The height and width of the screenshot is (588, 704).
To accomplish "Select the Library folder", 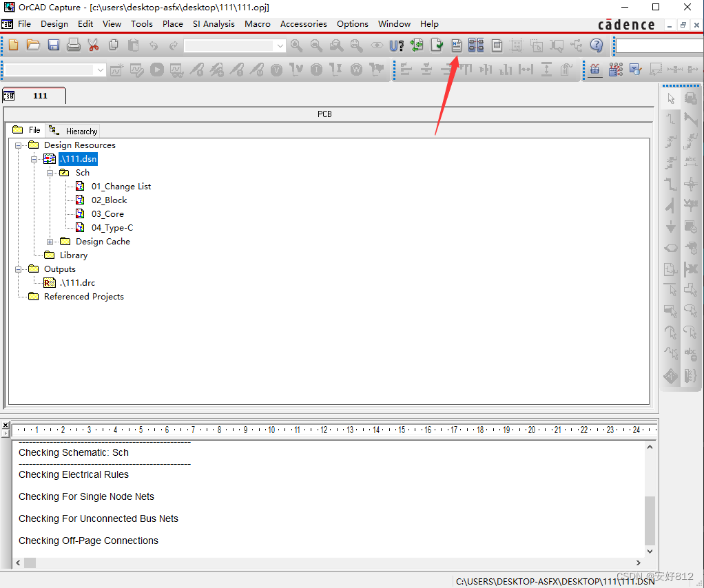I will point(74,255).
